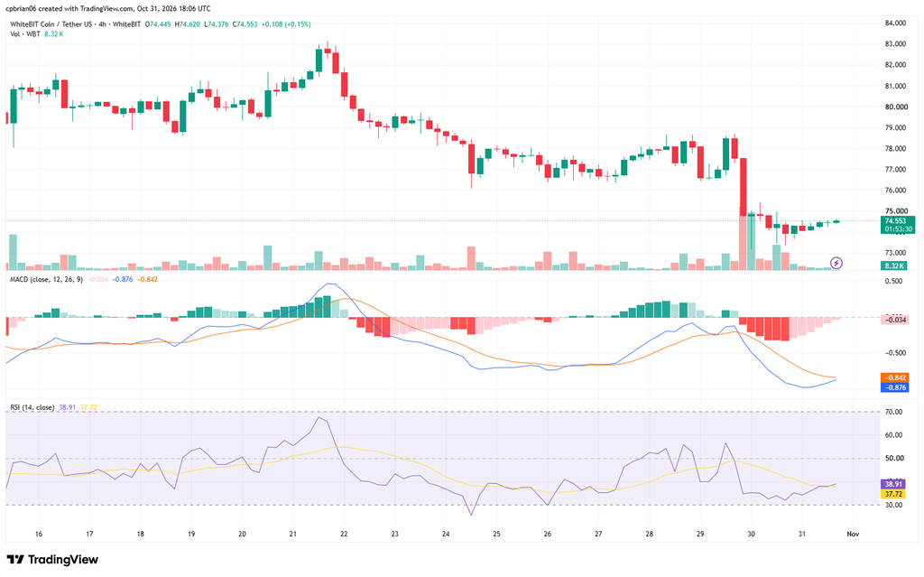Viewport: 924px width, 577px height.
Task: Click the 76.000 price axis label
Action: pos(895,191)
